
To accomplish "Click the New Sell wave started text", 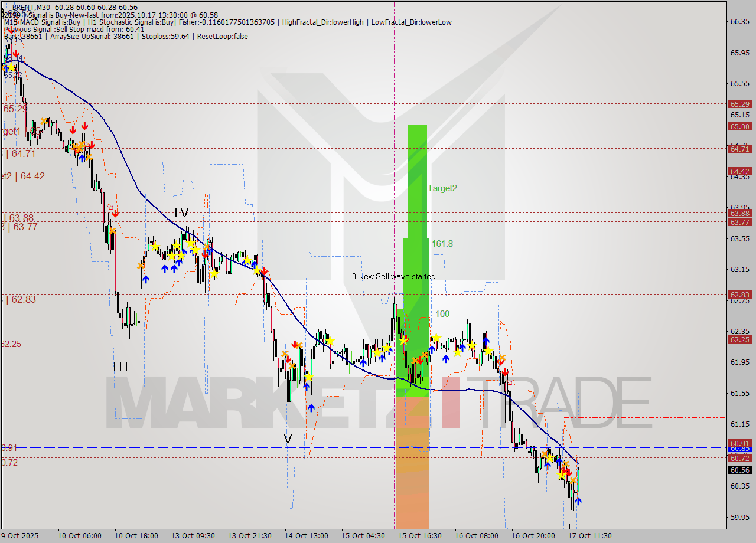I will click(x=393, y=276).
